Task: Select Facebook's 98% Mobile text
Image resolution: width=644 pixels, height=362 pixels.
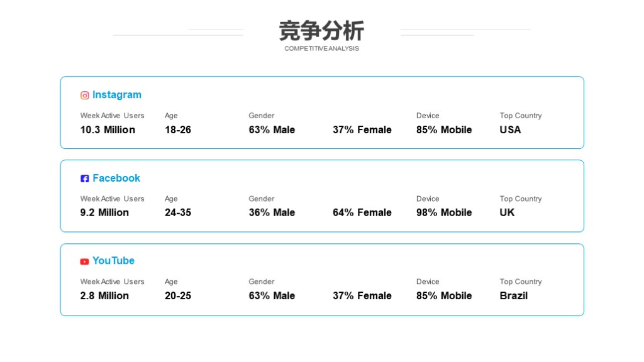Action: [444, 212]
